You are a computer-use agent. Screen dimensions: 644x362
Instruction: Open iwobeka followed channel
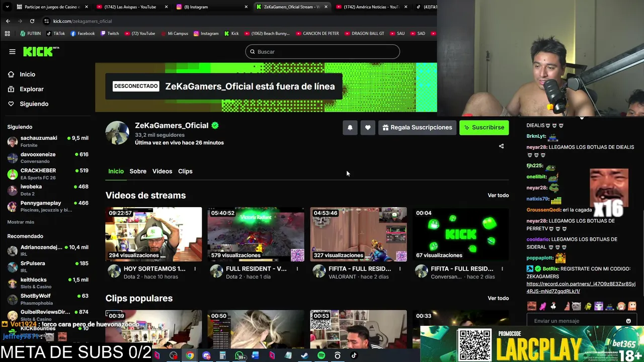[48, 190]
